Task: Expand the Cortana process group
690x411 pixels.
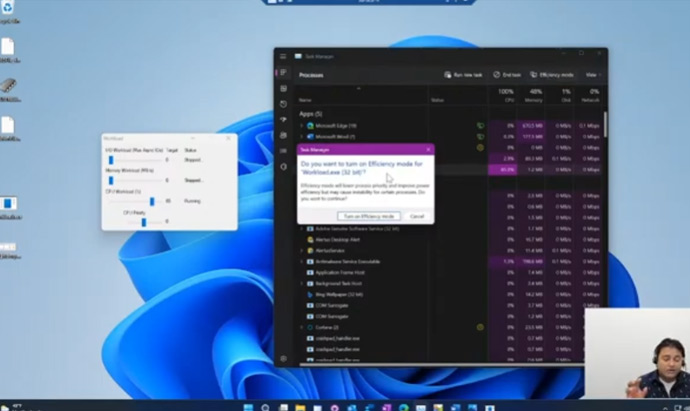Action: click(301, 327)
